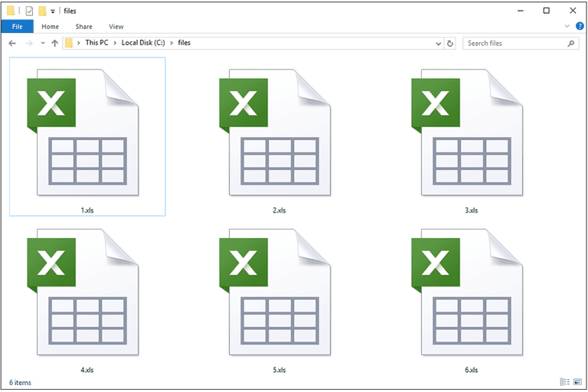Viewport: 588px width, 392px height.
Task: Open the Share ribbon tab
Action: pos(83,27)
